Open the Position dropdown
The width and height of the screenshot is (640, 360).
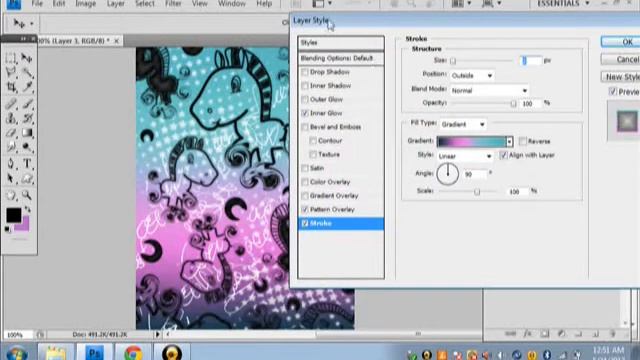(472, 76)
